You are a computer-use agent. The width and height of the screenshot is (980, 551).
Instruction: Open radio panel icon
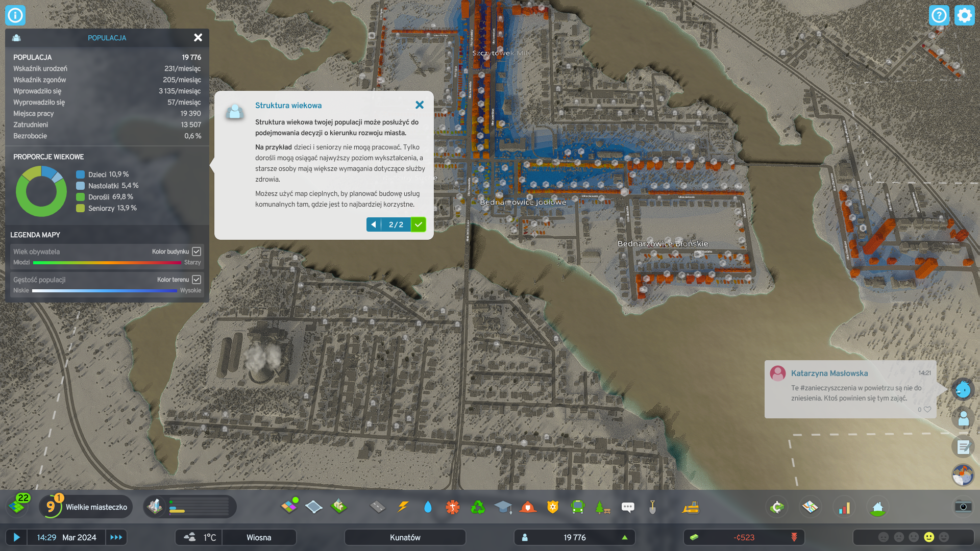pos(963,475)
